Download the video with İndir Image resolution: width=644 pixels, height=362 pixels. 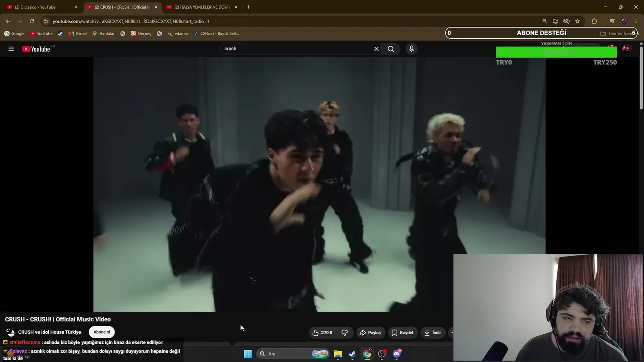tap(433, 332)
